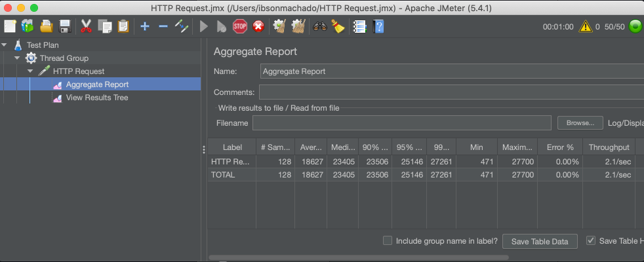644x262 pixels.
Task: Click the Filename input field
Action: click(x=401, y=123)
